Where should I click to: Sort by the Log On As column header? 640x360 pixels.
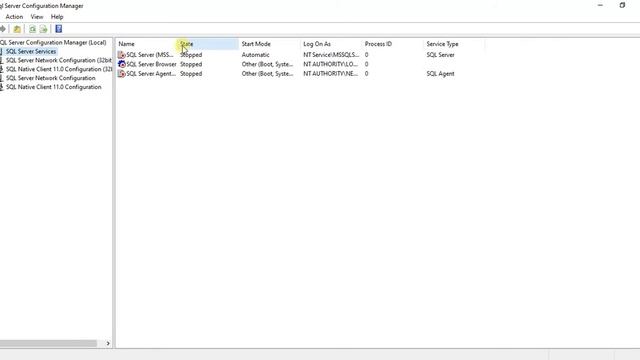331,44
